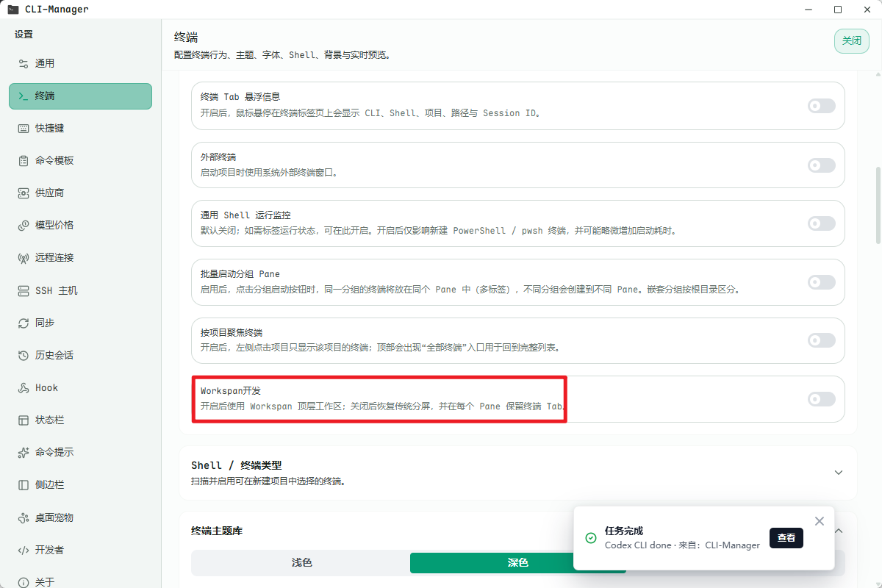Click the 启动项目时使用系统外部终端窗口 description

tap(270, 173)
